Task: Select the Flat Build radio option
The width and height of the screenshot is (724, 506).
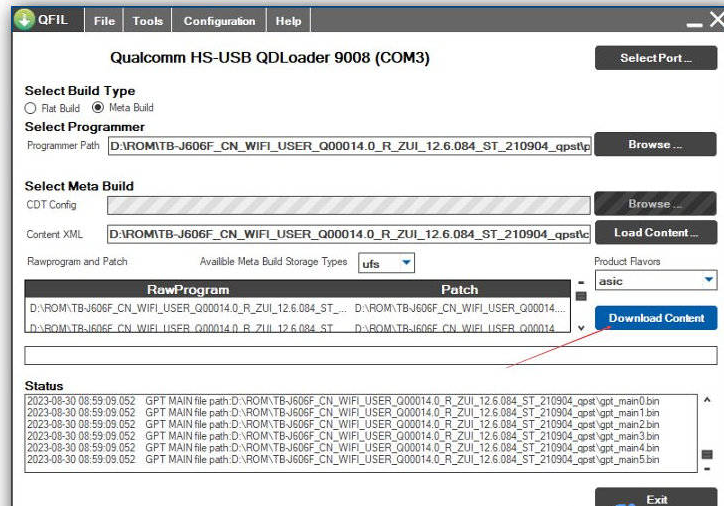Action: (30, 108)
